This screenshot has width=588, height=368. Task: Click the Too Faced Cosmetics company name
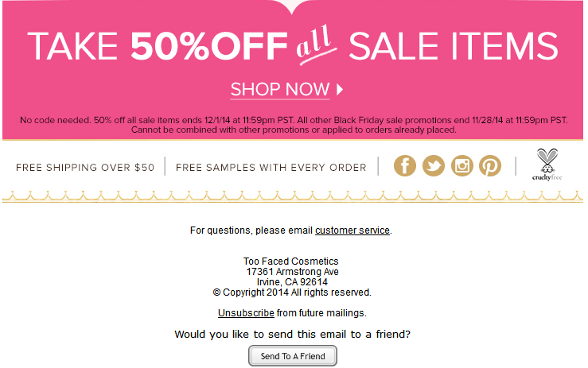pyautogui.click(x=291, y=261)
